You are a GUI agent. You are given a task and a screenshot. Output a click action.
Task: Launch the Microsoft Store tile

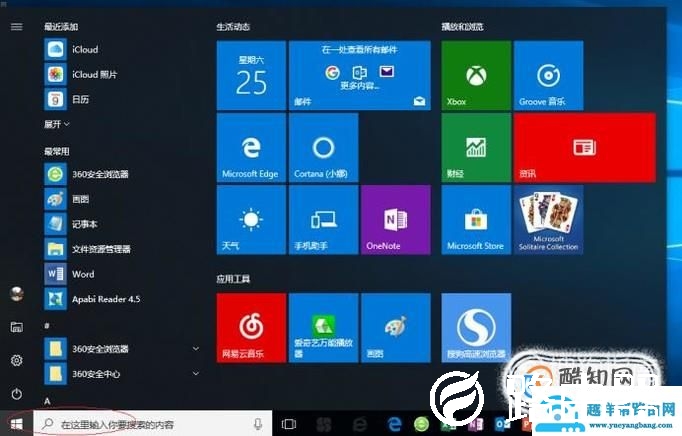[476, 220]
